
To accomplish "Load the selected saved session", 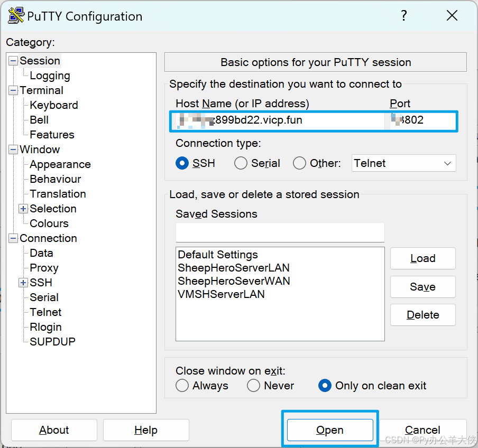I will [423, 258].
